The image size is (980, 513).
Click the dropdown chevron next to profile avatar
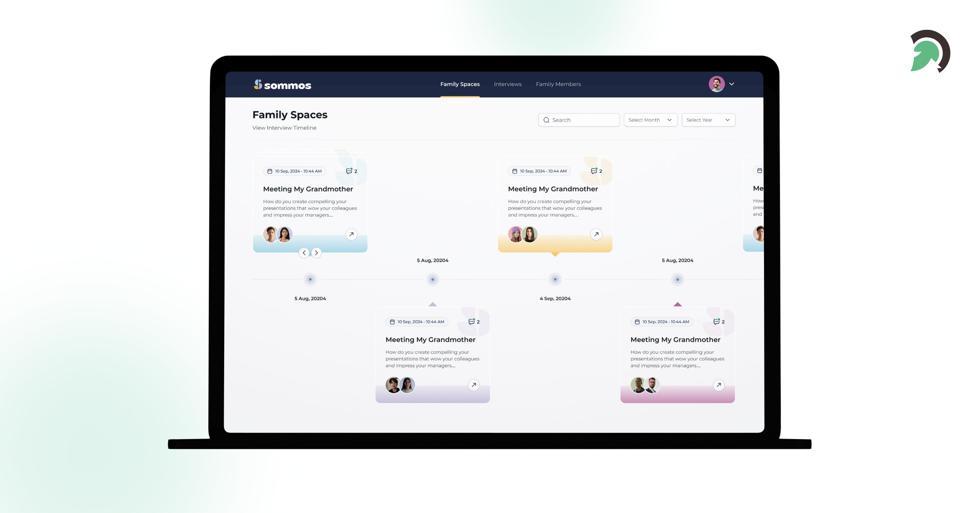point(732,84)
